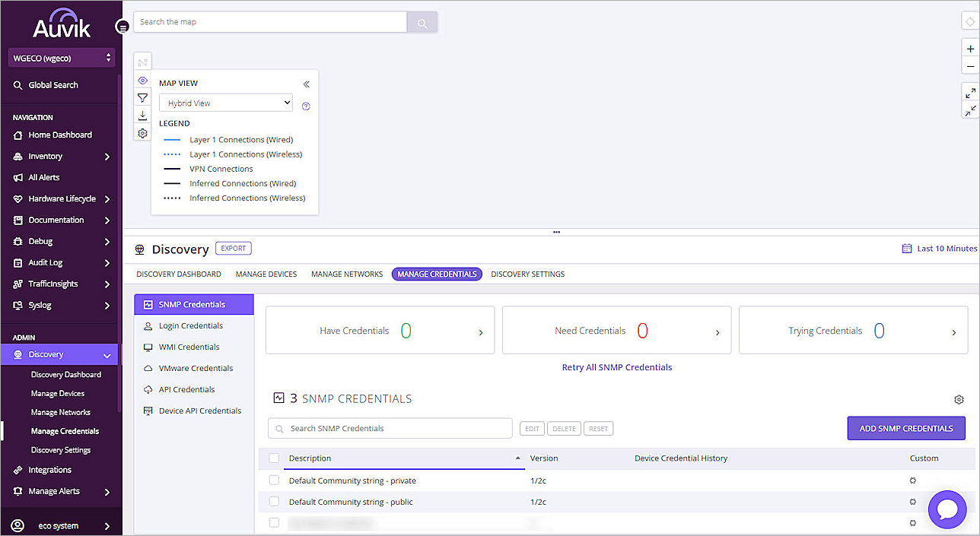Open the map settings gear
This screenshot has width=980, height=536.
click(x=142, y=132)
